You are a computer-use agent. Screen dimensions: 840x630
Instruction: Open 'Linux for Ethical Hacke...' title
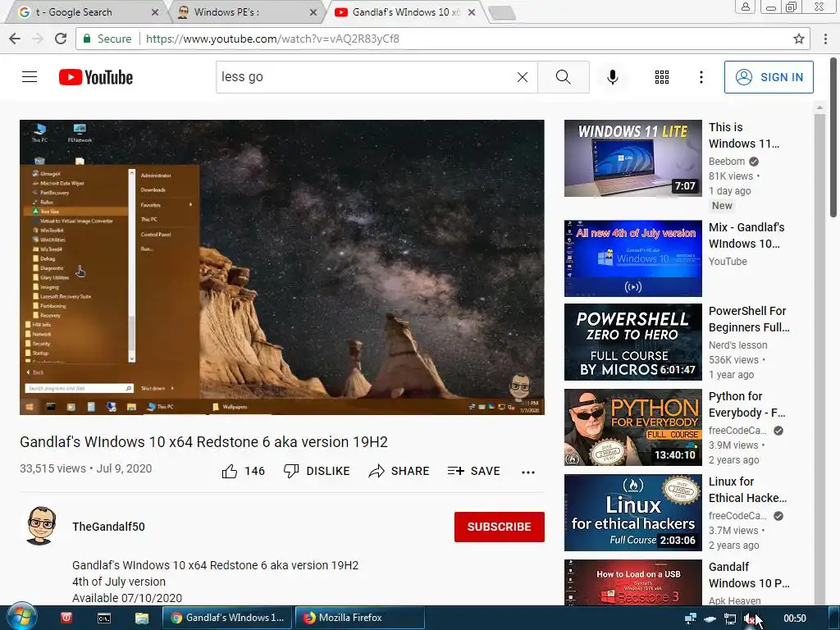coord(748,489)
